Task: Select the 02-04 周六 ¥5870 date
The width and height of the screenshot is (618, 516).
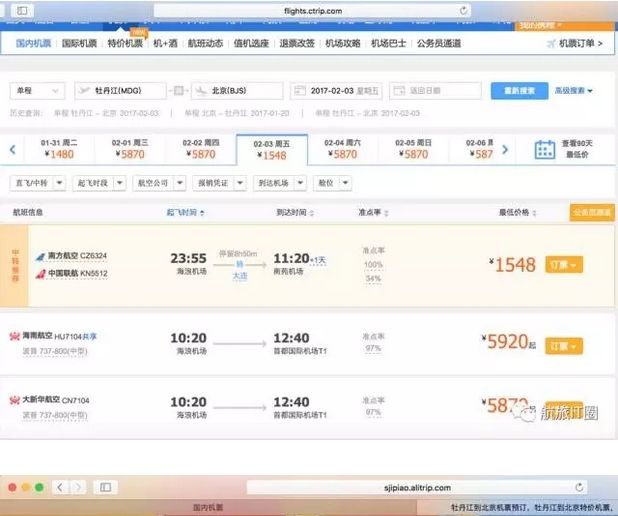Action: 343,149
